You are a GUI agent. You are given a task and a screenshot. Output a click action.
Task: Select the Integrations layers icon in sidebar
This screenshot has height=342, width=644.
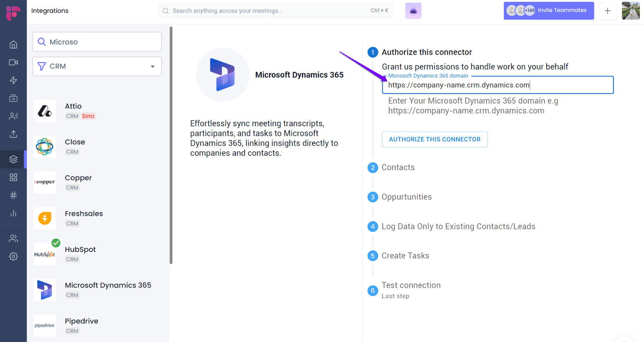[13, 160]
